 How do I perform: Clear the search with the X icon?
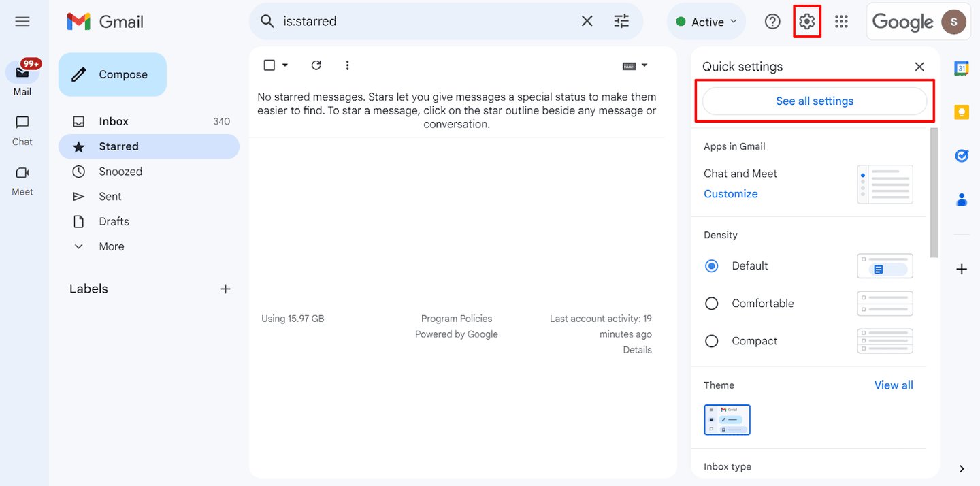tap(587, 21)
